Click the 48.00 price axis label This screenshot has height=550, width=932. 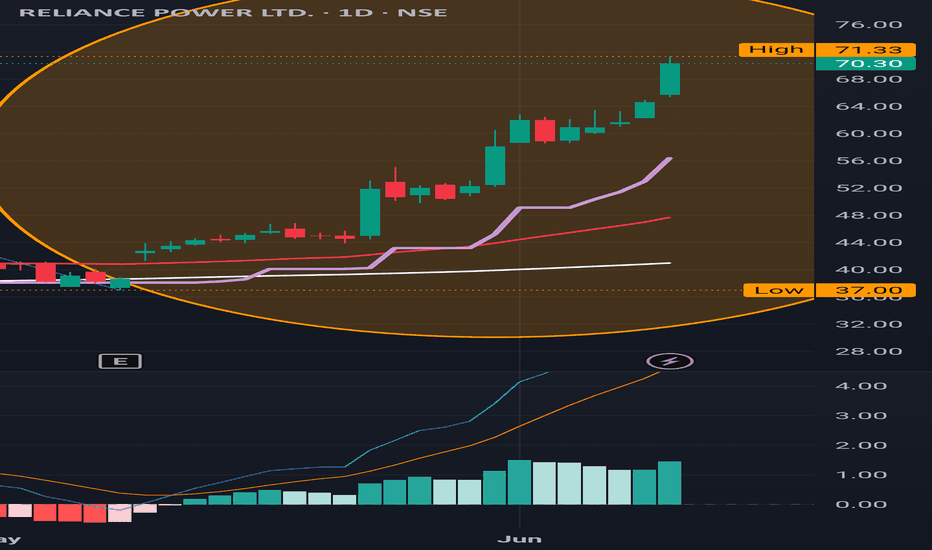coord(868,215)
